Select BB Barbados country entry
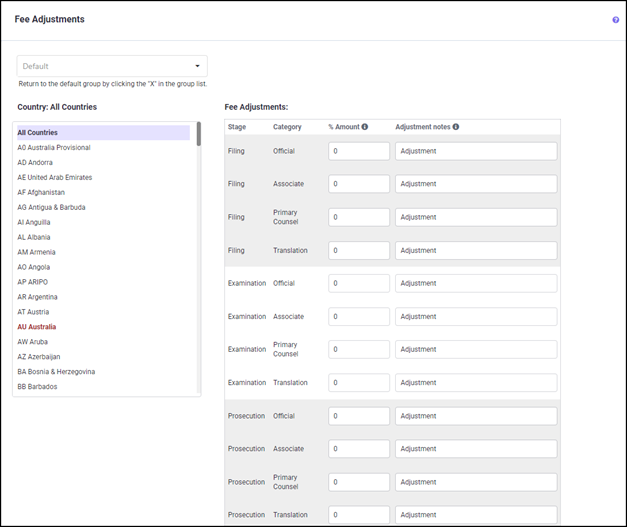 pos(37,386)
